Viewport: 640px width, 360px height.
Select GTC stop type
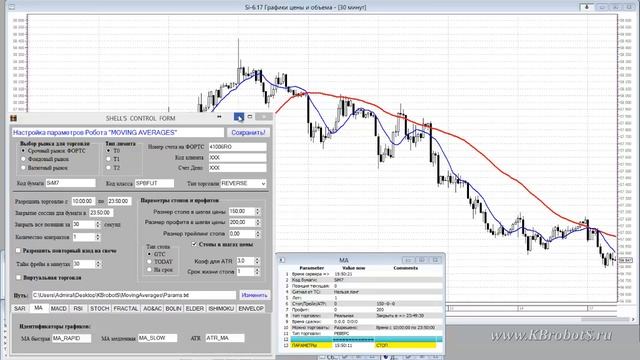tap(149, 254)
